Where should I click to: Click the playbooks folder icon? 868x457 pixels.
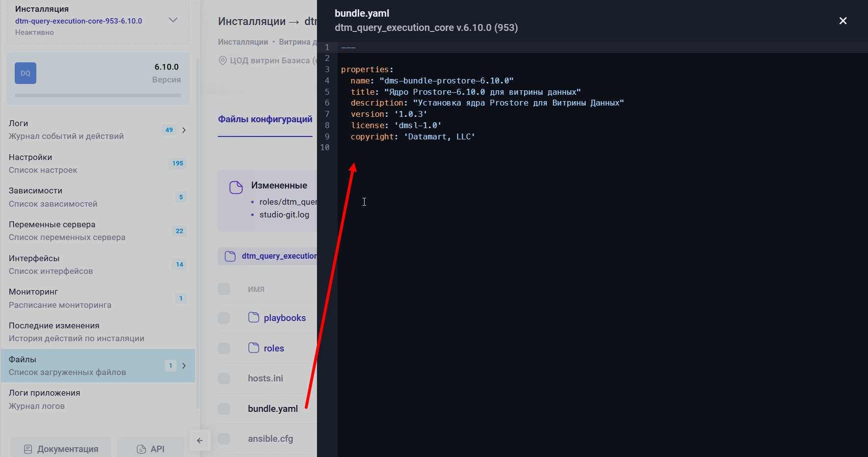[x=254, y=318]
